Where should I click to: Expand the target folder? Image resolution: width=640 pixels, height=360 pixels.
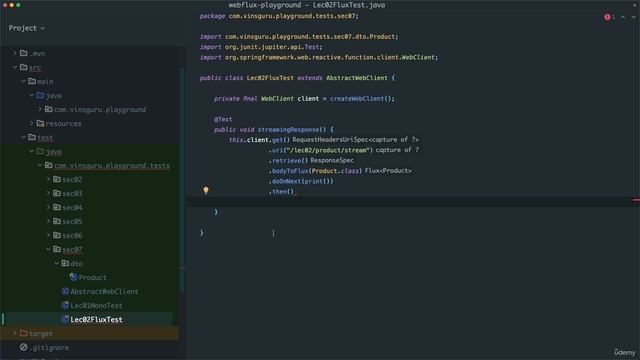[x=15, y=333]
